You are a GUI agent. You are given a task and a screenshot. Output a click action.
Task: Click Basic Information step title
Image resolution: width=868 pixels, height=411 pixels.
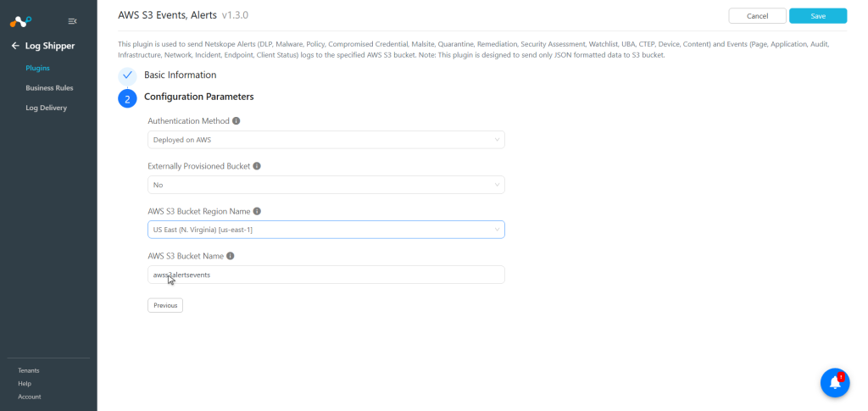coord(181,75)
